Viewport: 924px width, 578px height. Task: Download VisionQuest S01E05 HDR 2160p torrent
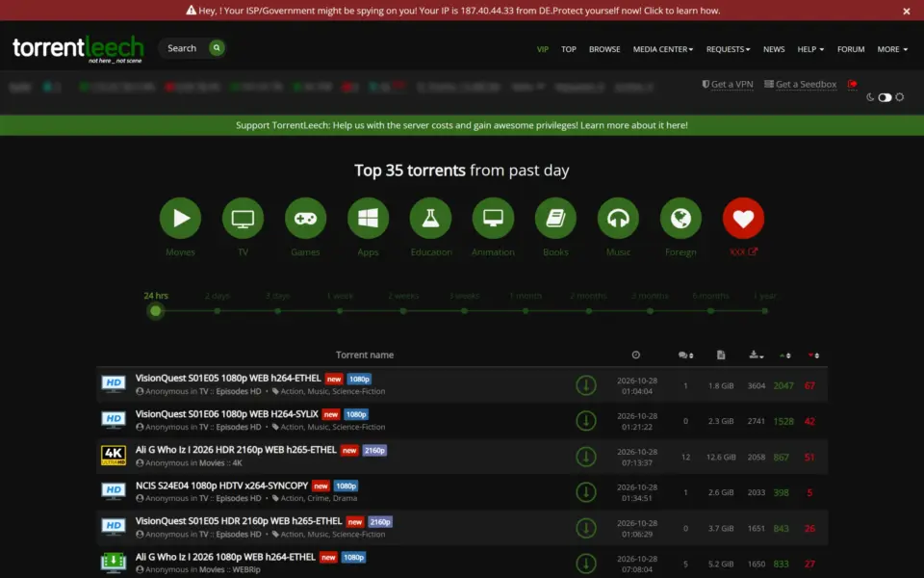[586, 528]
